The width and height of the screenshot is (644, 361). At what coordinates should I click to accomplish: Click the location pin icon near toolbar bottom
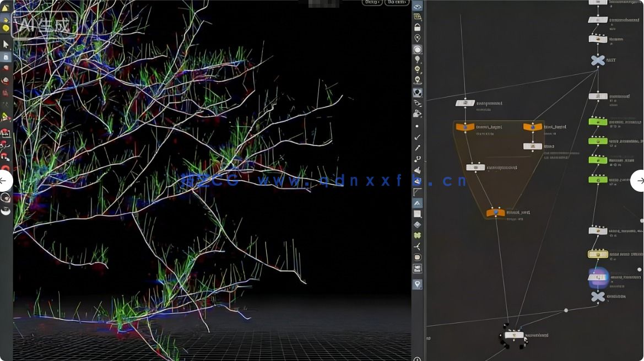pyautogui.click(x=418, y=284)
